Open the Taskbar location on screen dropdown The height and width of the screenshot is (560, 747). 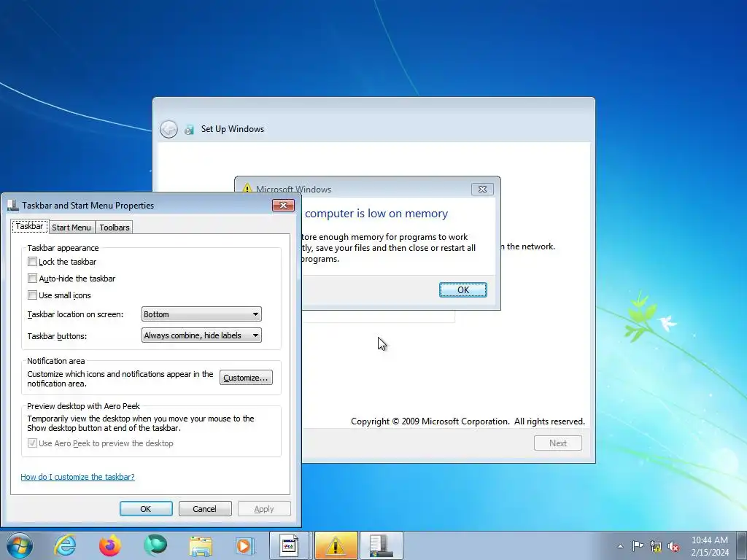point(201,314)
